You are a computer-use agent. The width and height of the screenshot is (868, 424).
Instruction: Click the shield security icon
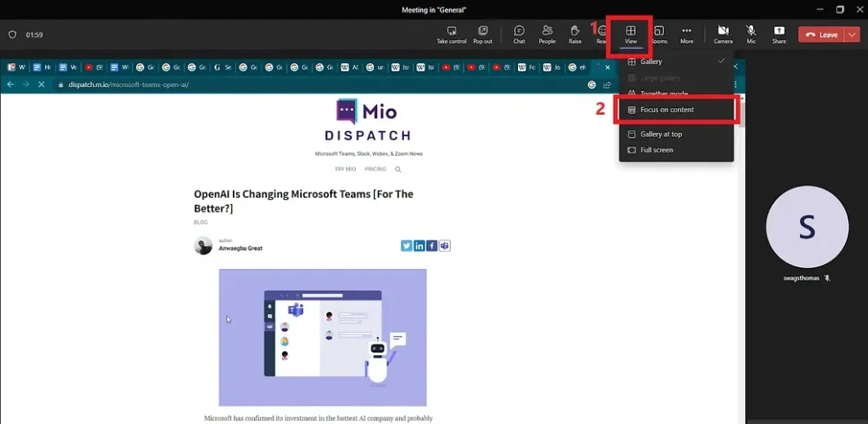pos(12,35)
